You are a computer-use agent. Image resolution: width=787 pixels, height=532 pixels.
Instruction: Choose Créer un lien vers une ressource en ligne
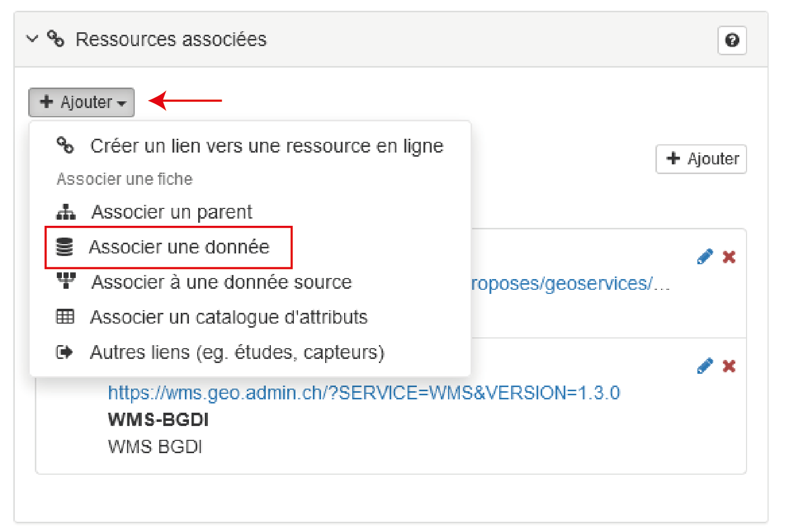pos(266,146)
